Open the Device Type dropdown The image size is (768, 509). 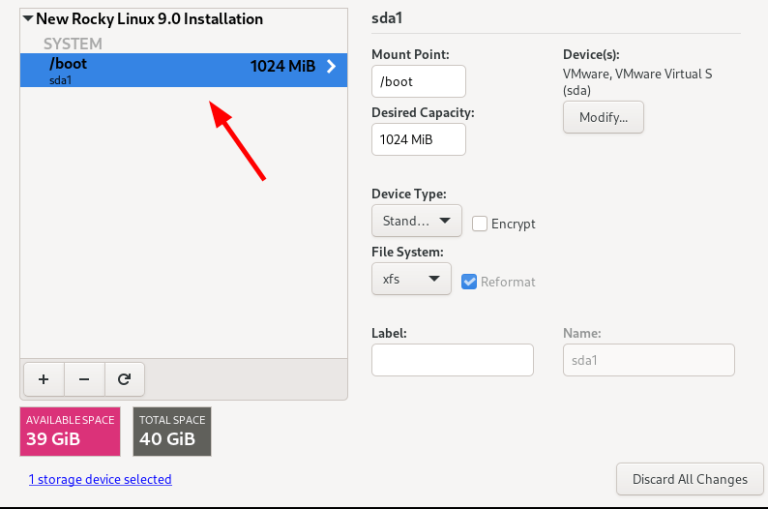point(415,221)
